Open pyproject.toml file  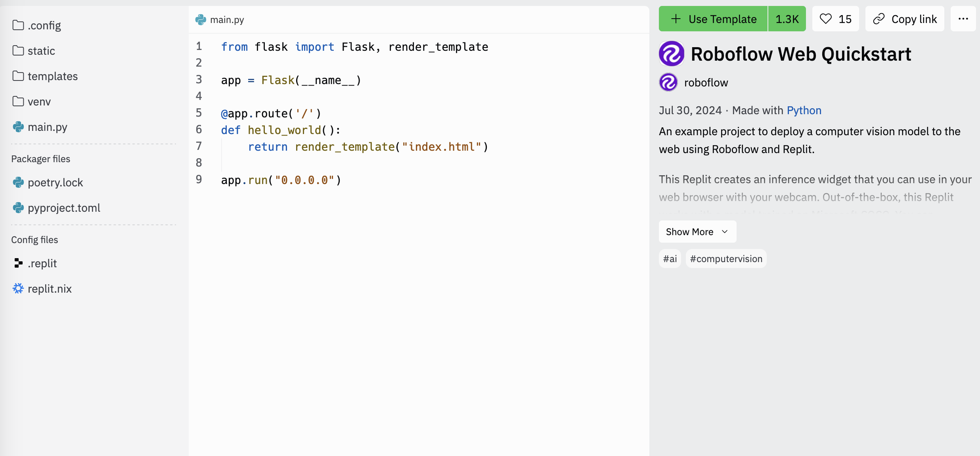[x=63, y=208]
